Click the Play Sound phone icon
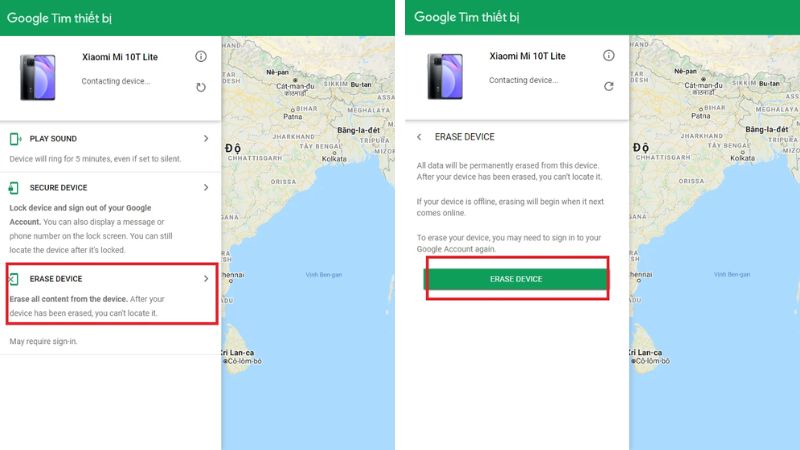The width and height of the screenshot is (800, 450). coord(15,139)
